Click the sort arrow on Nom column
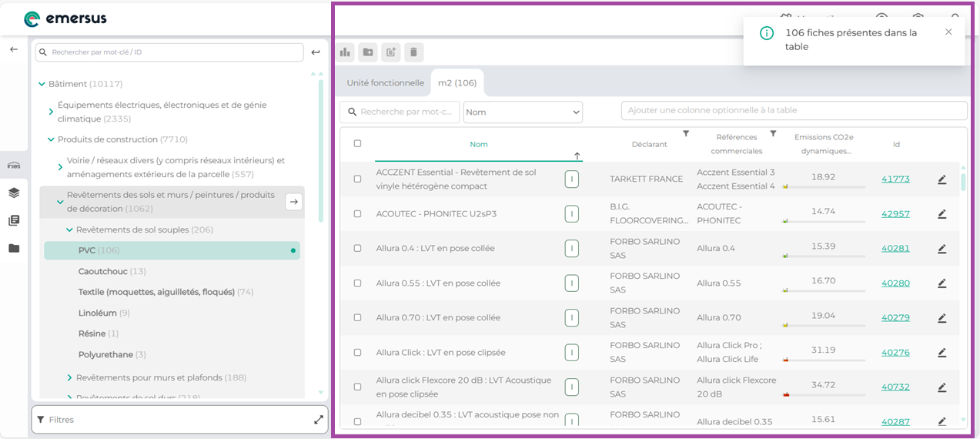Screen dimensions: 980x439 (x=577, y=156)
